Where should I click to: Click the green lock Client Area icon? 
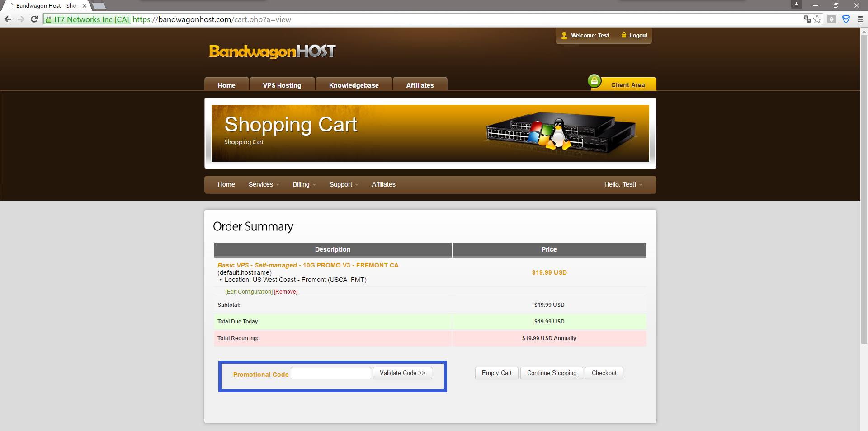pos(594,81)
